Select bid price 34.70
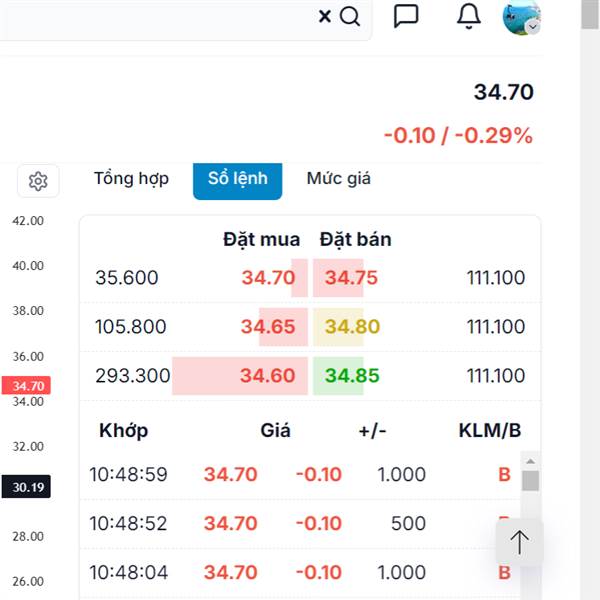This screenshot has width=600, height=600. [x=269, y=278]
